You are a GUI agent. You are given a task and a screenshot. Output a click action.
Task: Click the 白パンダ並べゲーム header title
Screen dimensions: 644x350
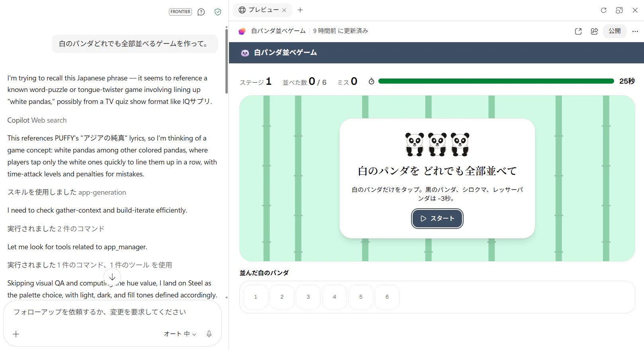pos(285,53)
